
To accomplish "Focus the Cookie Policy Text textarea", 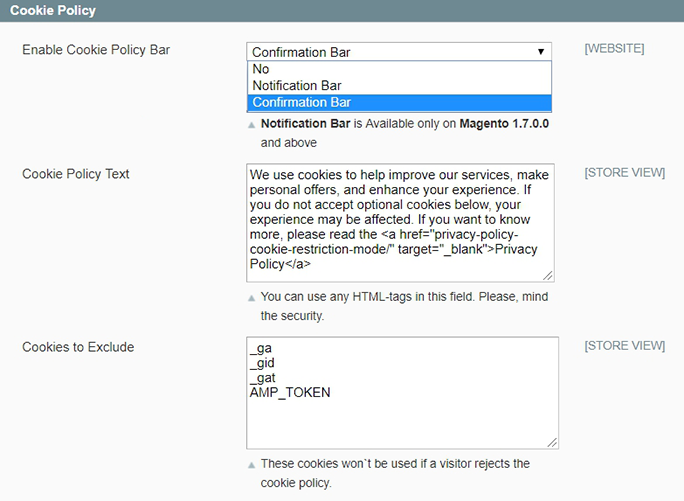I will (399, 222).
